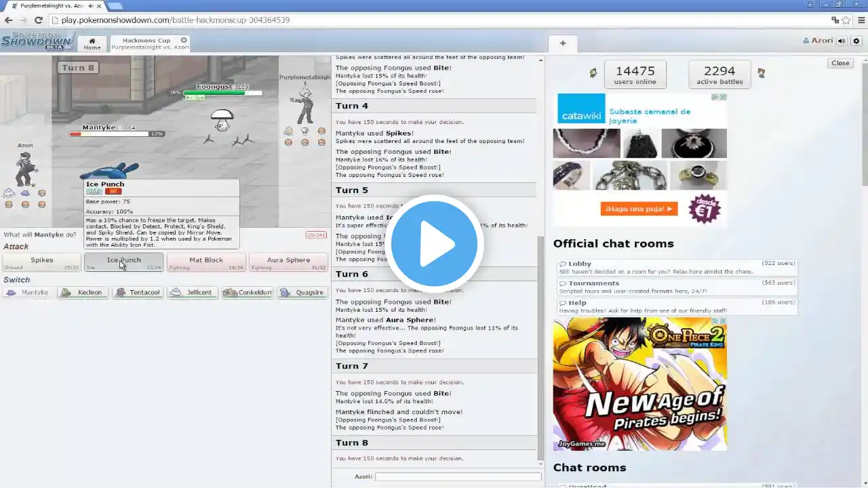The height and width of the screenshot is (488, 868).
Task: Switch to Quagsire
Action: pyautogui.click(x=302, y=293)
